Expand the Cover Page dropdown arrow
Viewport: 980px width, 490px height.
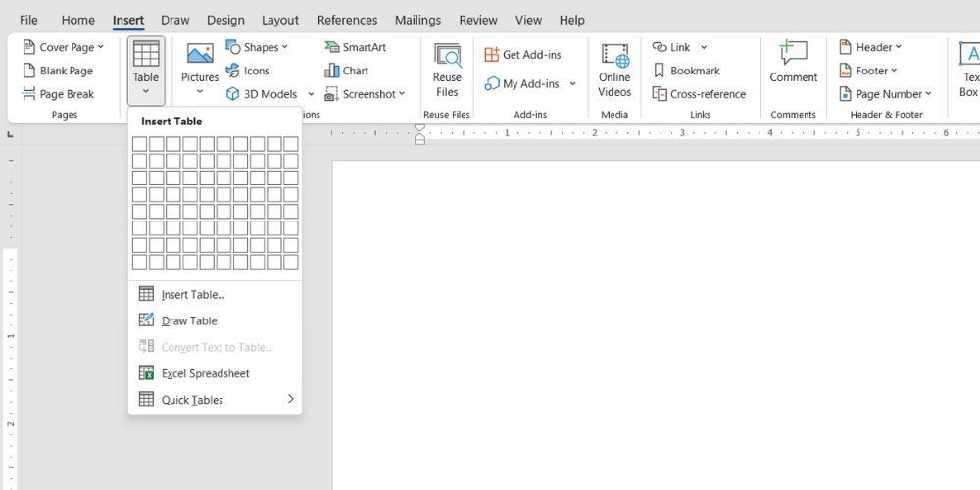coord(101,47)
